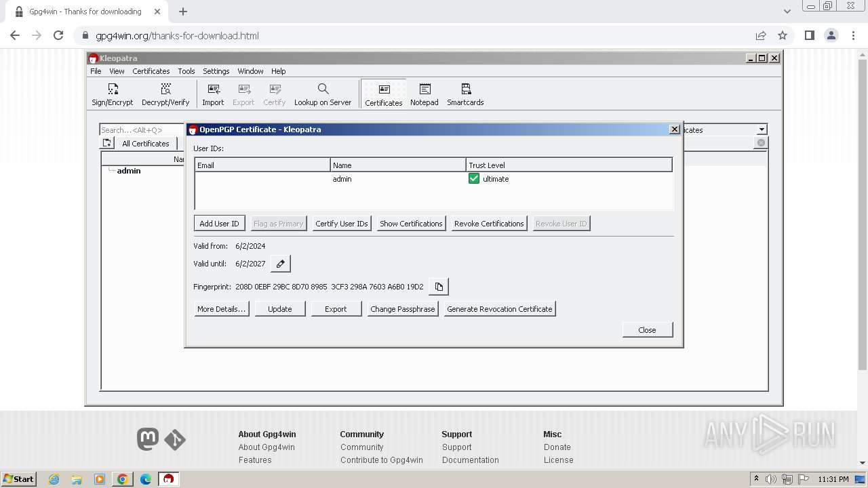The image size is (868, 488).
Task: Open Contribute to Gpg4win link
Action: pyautogui.click(x=382, y=460)
